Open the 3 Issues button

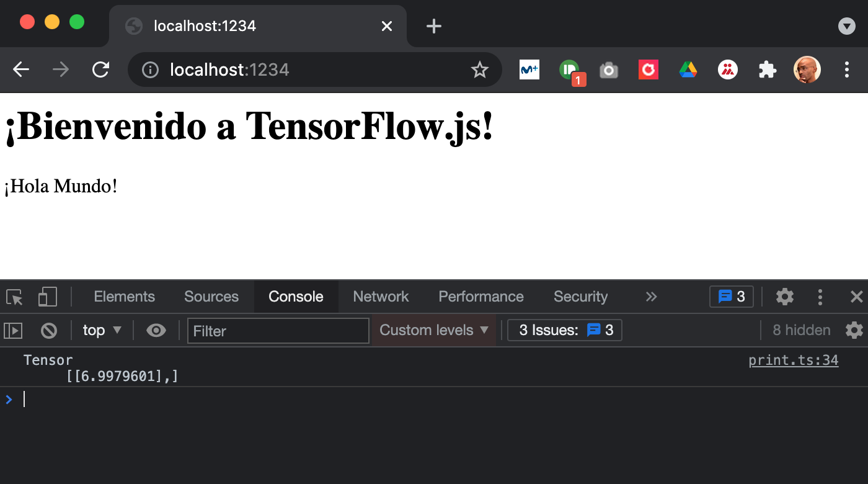565,330
